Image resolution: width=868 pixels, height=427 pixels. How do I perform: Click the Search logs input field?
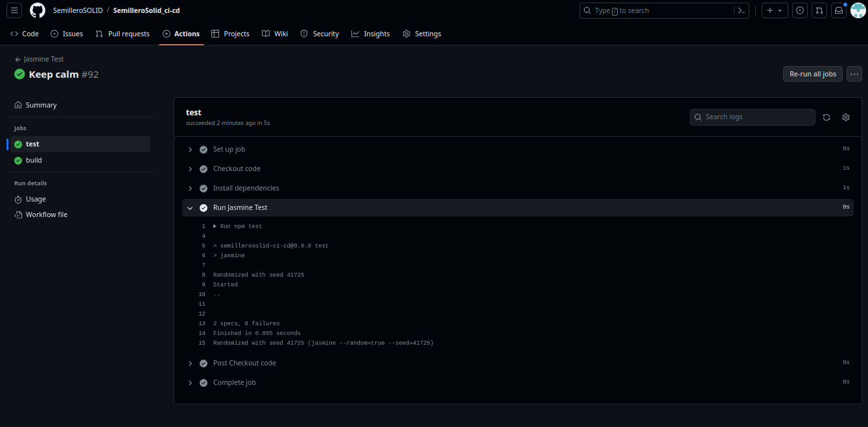(x=756, y=117)
